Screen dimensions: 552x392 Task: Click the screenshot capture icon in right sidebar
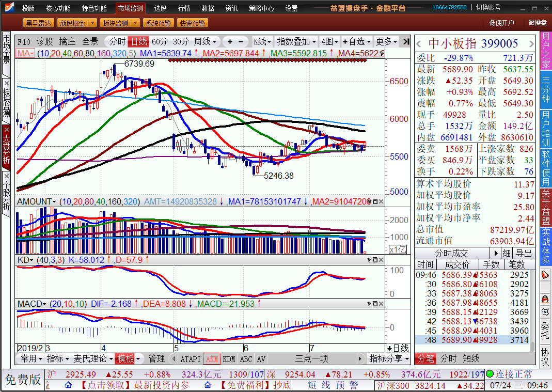pos(545,312)
